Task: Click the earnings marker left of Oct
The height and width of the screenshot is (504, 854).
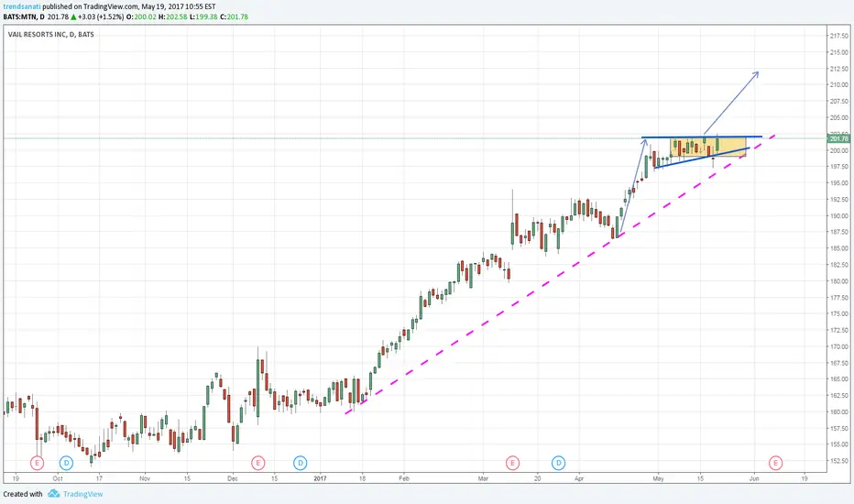Action: [37, 463]
